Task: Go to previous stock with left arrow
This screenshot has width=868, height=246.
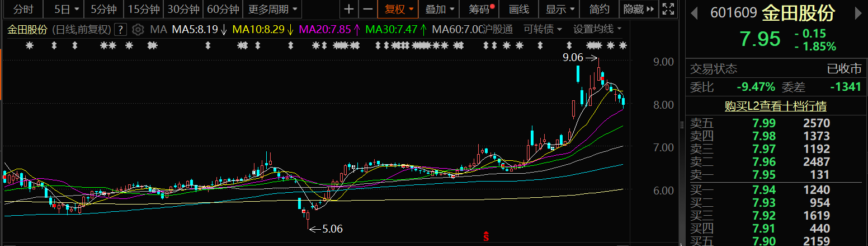Action: coord(694,12)
